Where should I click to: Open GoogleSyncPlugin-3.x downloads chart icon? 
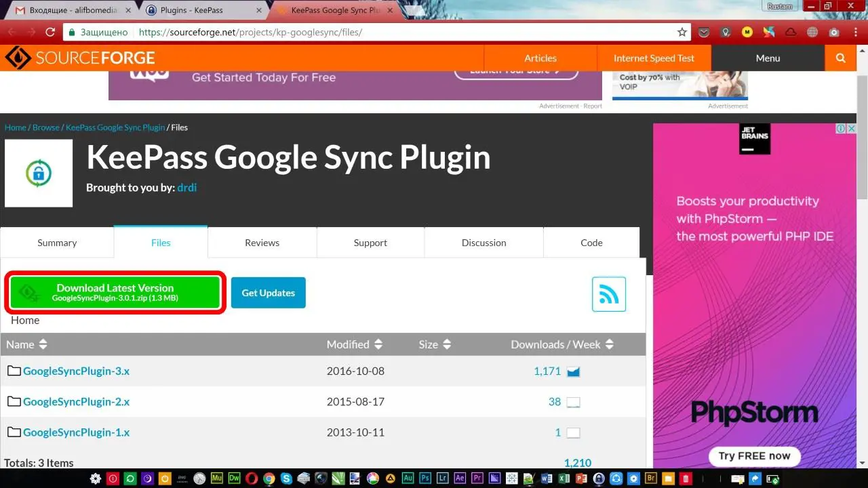pyautogui.click(x=574, y=371)
